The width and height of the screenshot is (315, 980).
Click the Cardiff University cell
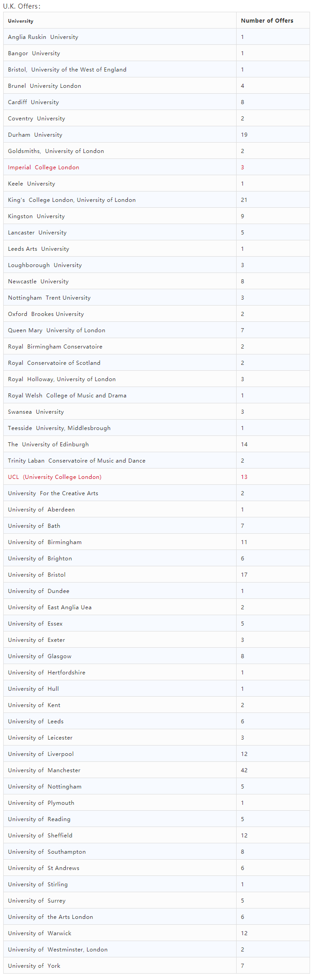(33, 102)
